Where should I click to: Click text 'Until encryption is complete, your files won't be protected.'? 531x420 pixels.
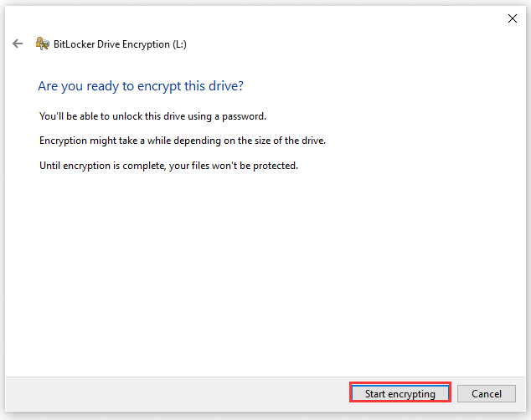[x=168, y=166]
